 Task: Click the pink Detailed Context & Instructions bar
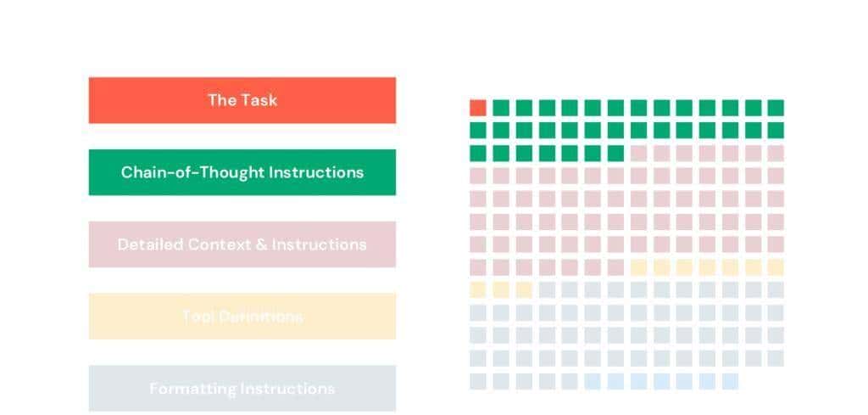[x=242, y=244]
